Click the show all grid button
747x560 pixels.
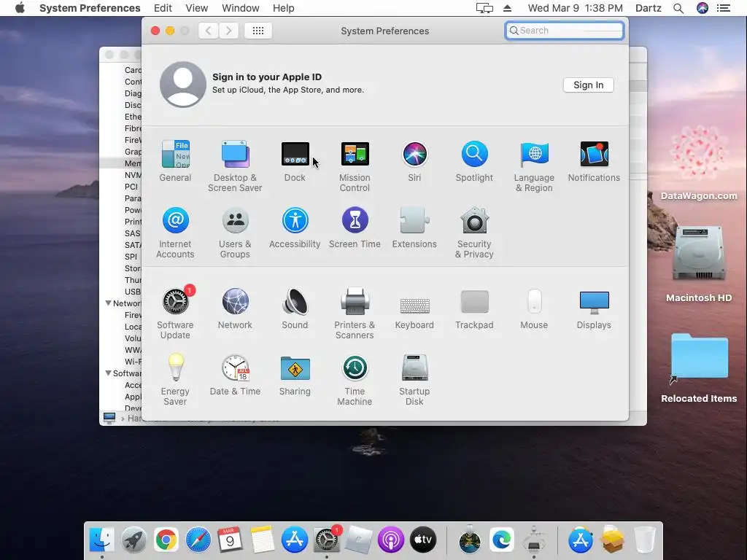[258, 31]
